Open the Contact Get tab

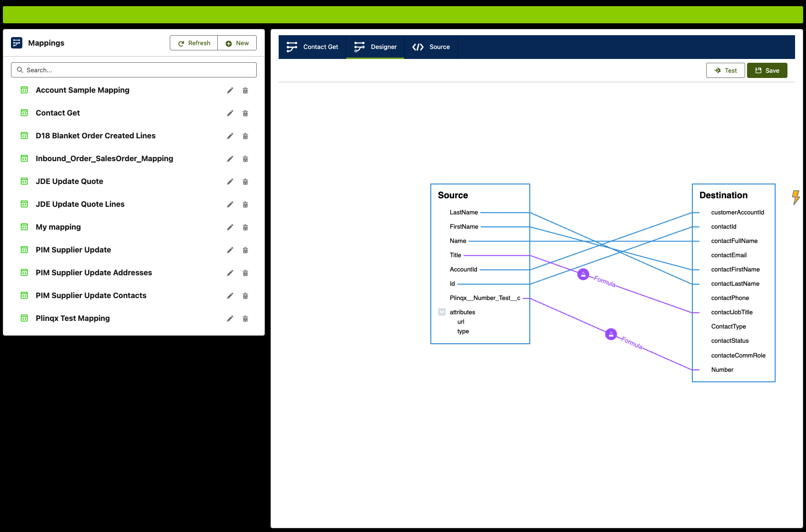312,47
